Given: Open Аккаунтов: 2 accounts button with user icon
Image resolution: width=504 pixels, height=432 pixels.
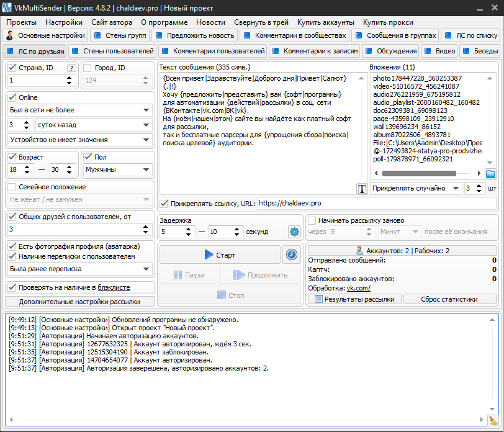Looking at the screenshot, I should pos(402,251).
